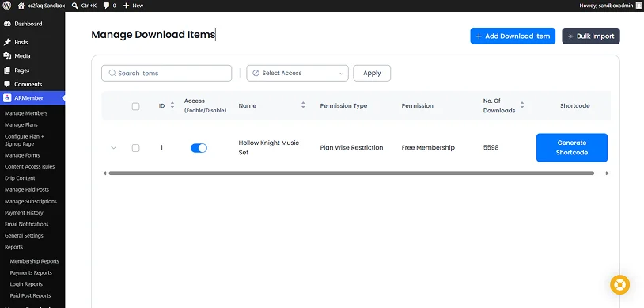Viewport: 644px width, 308px height.
Task: Open Login Reports submenu item
Action: coord(26,284)
